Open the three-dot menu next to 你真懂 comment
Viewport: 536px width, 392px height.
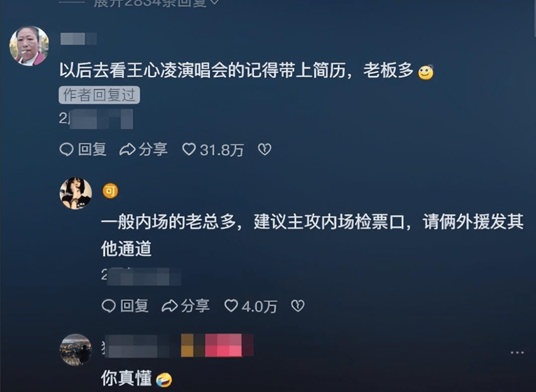coord(517,352)
